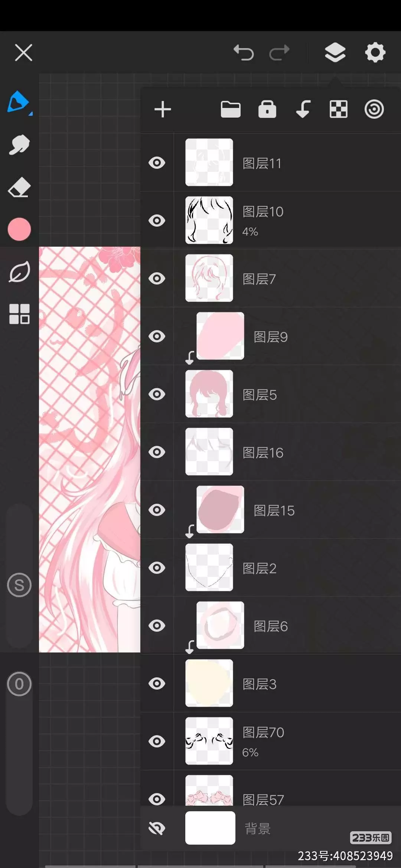
Task: Toggle the alpha lock checkerboard icon
Action: [339, 109]
